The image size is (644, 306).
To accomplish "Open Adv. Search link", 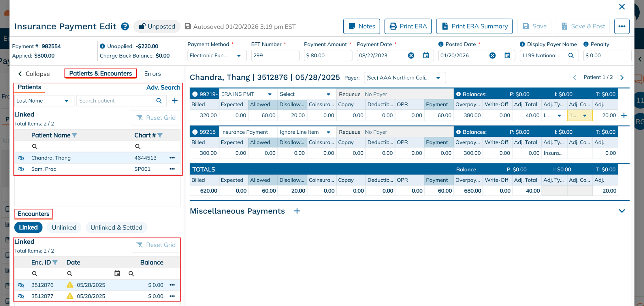I will point(163,87).
